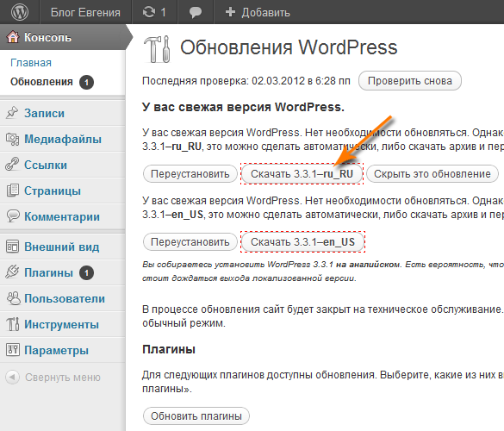This screenshot has width=504, height=431.
Task: Click Переустановить for the en_US version
Action: 190,242
